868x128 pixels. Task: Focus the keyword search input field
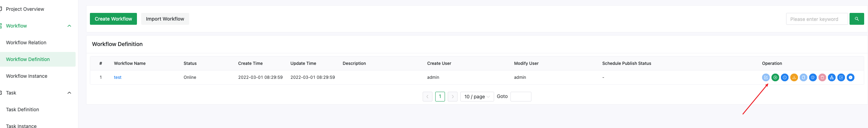(x=817, y=19)
